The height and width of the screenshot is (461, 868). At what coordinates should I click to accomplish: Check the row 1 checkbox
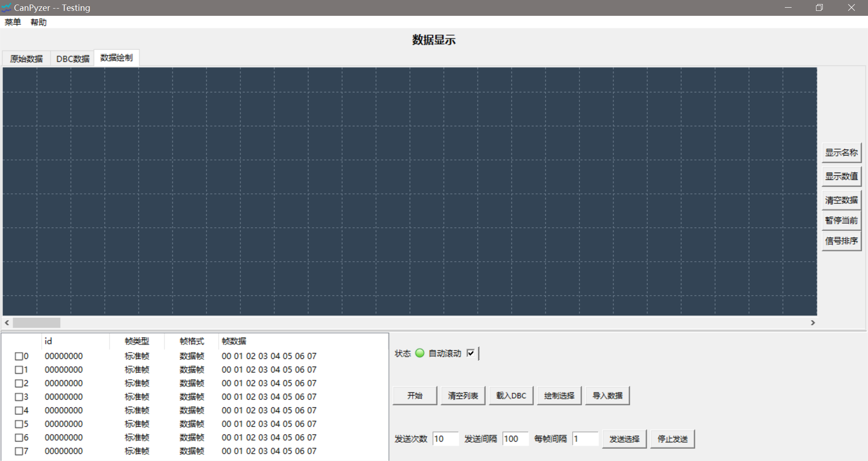[x=19, y=370]
